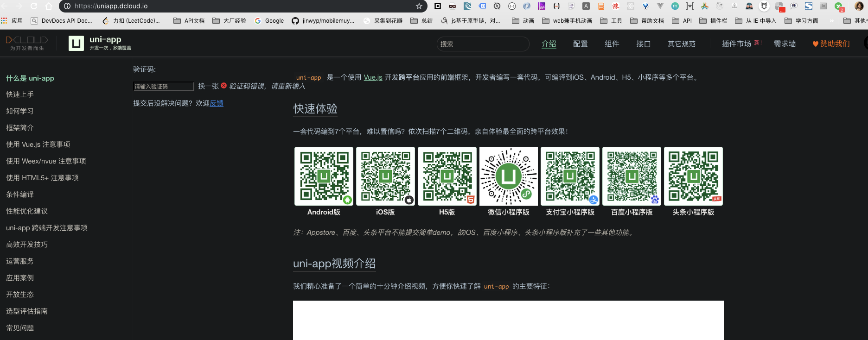Open the Vue DevTools extension icon

tap(660, 6)
